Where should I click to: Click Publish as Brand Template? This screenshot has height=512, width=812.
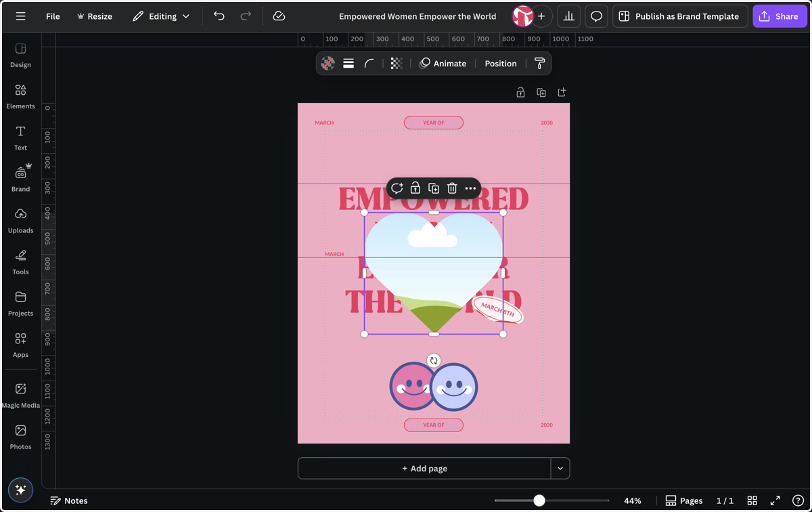click(x=680, y=16)
